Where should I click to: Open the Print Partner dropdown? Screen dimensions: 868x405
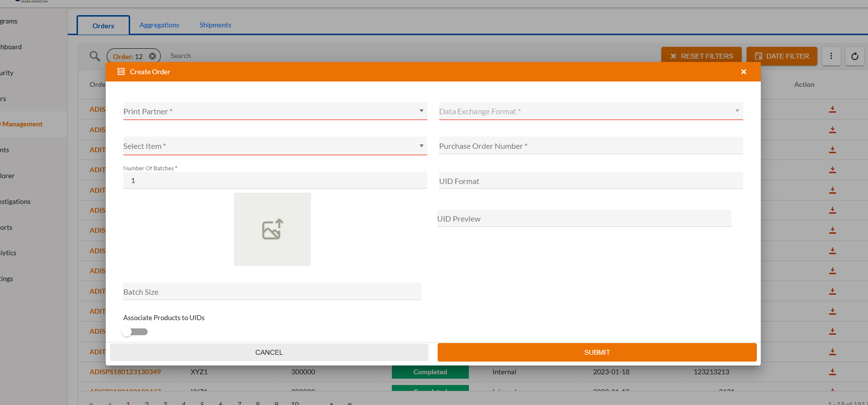(x=275, y=111)
